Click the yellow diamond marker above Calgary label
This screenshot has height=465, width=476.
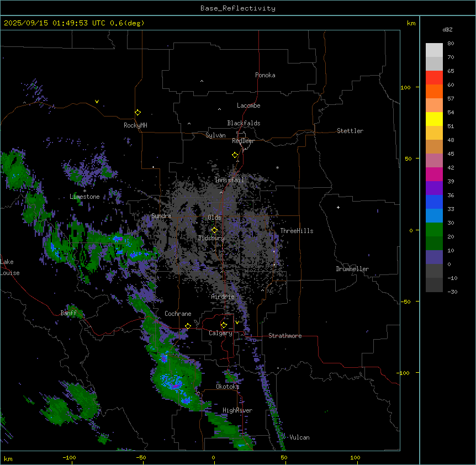pos(224,325)
